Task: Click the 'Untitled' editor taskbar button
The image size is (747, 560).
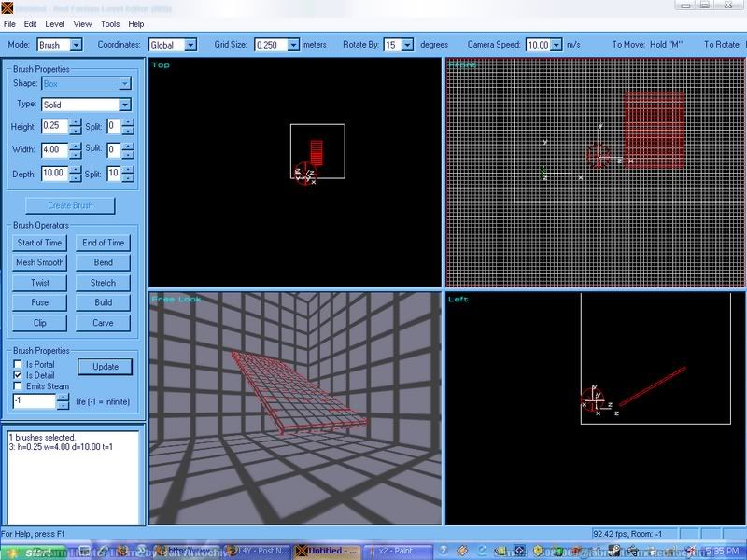Action: (328, 552)
